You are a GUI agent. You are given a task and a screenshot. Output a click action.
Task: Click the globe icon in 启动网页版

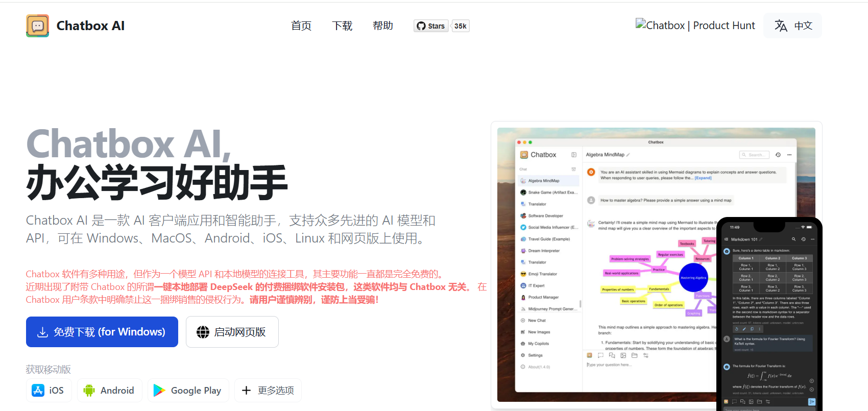(203, 332)
